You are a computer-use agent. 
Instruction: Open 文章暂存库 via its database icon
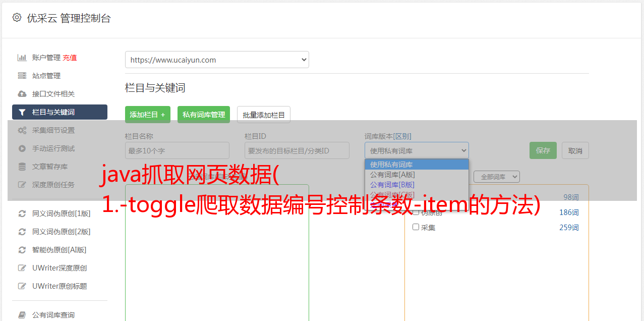tap(22, 167)
